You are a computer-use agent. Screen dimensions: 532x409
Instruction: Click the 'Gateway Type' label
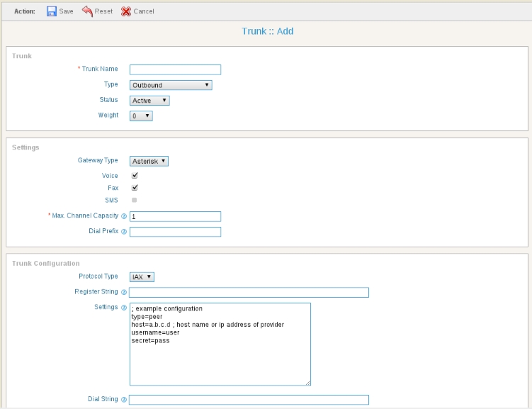(98, 160)
